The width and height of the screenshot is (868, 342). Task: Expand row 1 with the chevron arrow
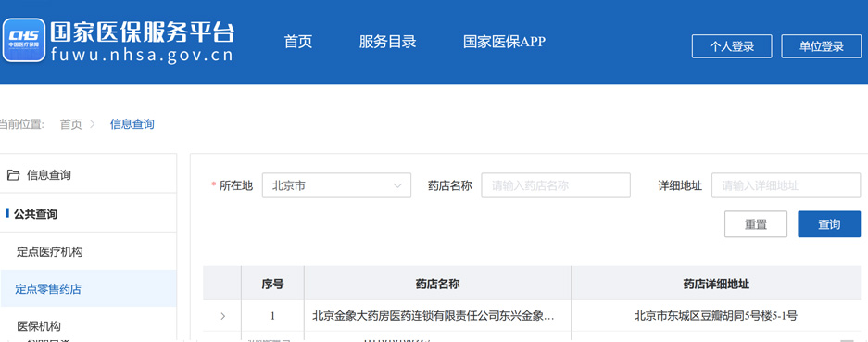tap(222, 316)
